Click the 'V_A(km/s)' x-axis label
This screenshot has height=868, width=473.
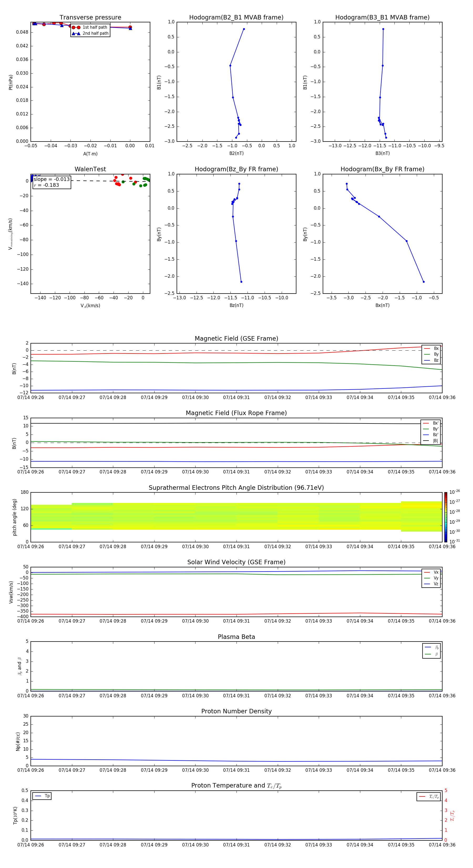(90, 306)
